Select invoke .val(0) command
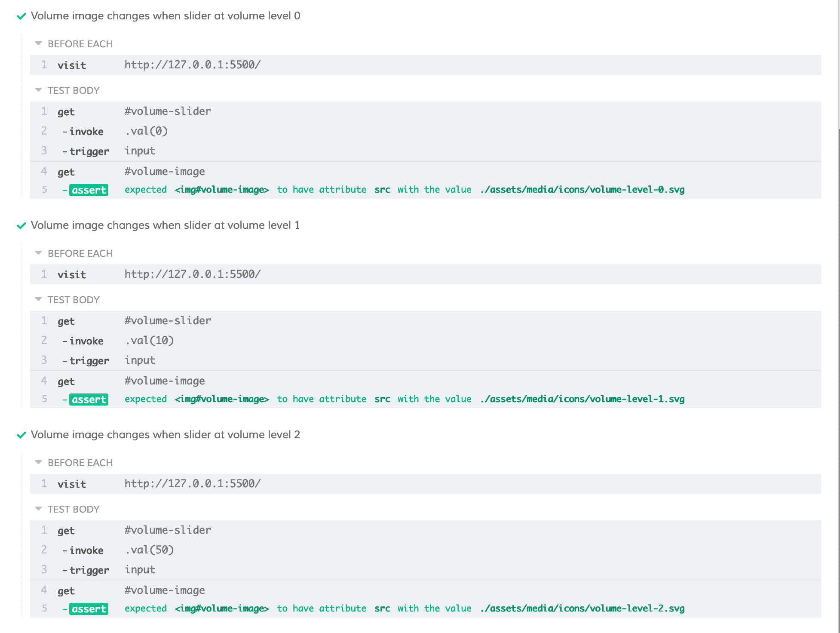 tap(426, 131)
